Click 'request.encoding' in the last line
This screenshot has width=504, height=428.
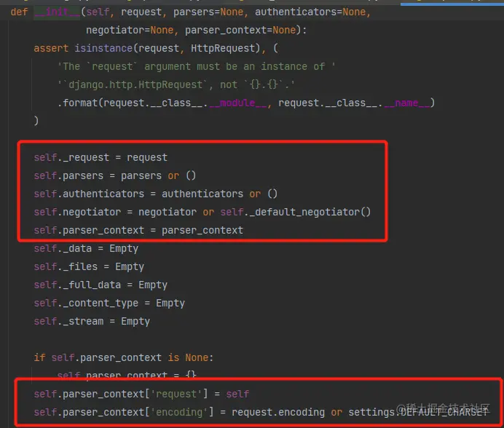[x=278, y=412]
